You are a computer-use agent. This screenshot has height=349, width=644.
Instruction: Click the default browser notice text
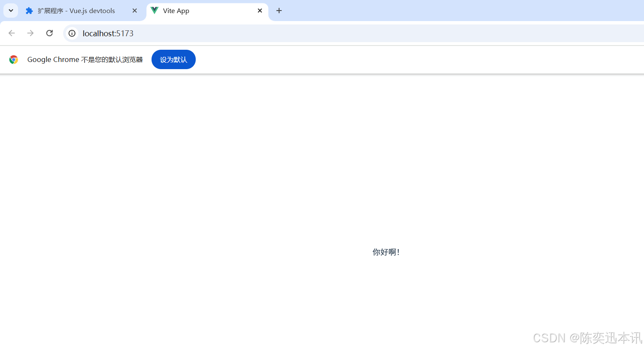tap(85, 60)
